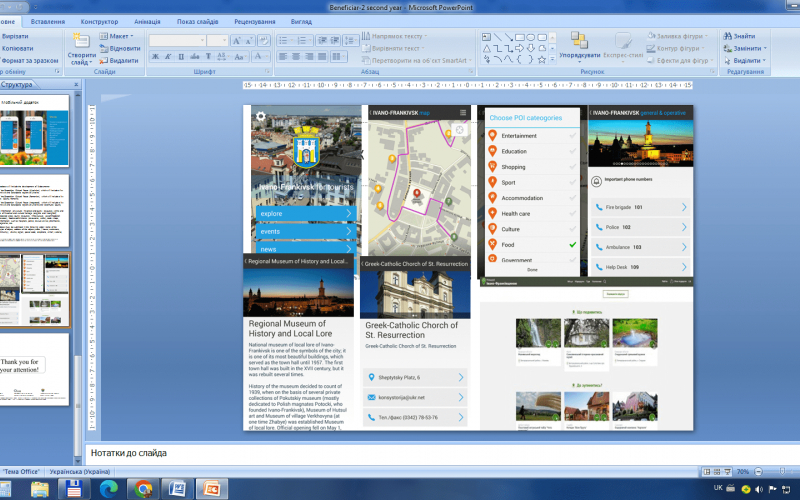Click the decrease list level icon
Image resolution: width=800 pixels, height=500 pixels.
[x=322, y=41]
